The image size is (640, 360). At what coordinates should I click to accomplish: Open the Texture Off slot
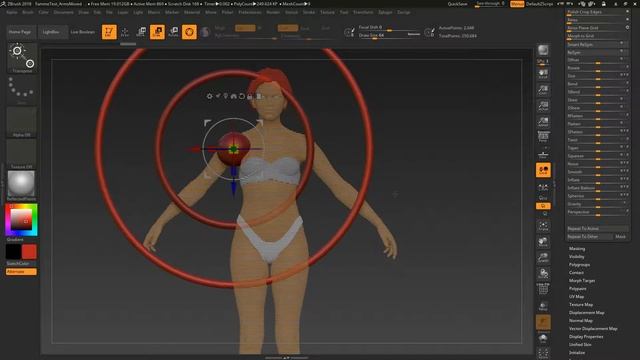[22, 154]
